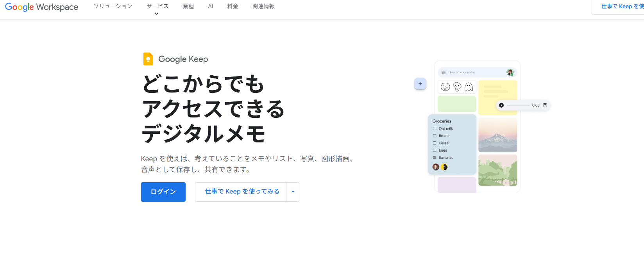Click the skull doodle drawing
644x263 pixels.
tap(457, 87)
